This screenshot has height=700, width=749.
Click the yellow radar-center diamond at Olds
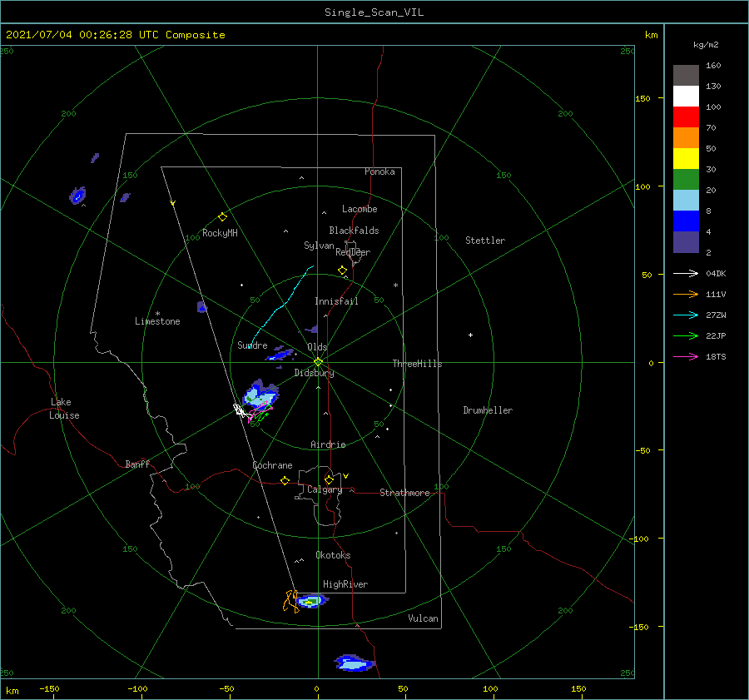point(318,362)
